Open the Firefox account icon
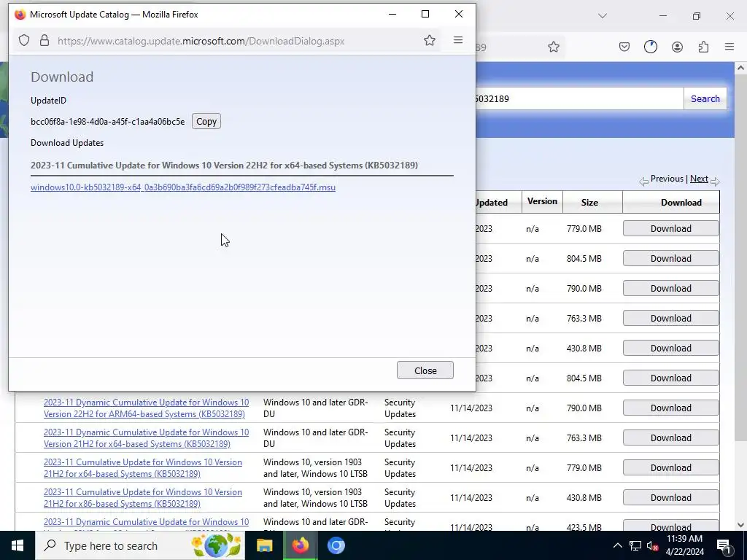Viewport: 747px width, 560px height. (677, 47)
